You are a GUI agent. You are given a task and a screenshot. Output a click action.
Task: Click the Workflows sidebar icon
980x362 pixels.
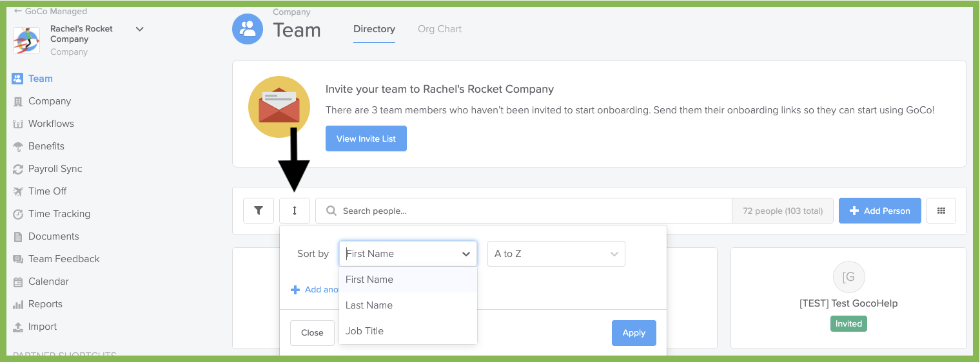click(17, 124)
